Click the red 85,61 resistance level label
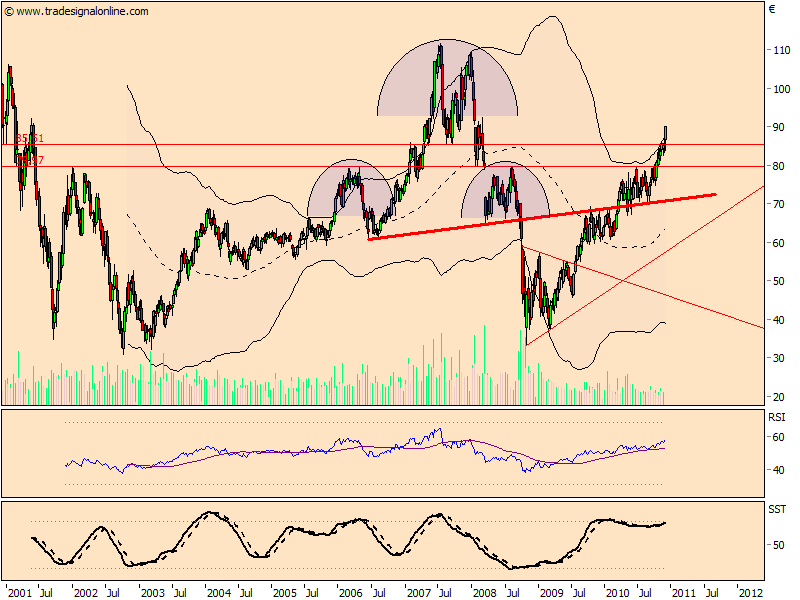Image resolution: width=800 pixels, height=600 pixels. coord(30,138)
